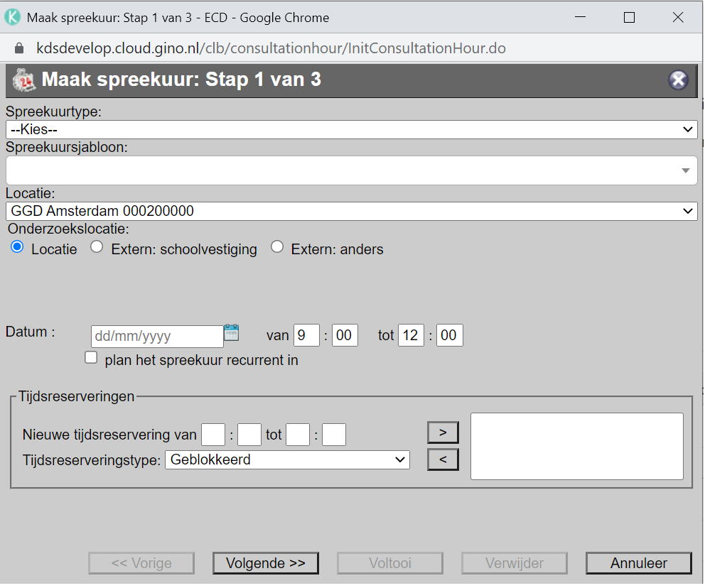Add time reservation with > arrow button

443,432
